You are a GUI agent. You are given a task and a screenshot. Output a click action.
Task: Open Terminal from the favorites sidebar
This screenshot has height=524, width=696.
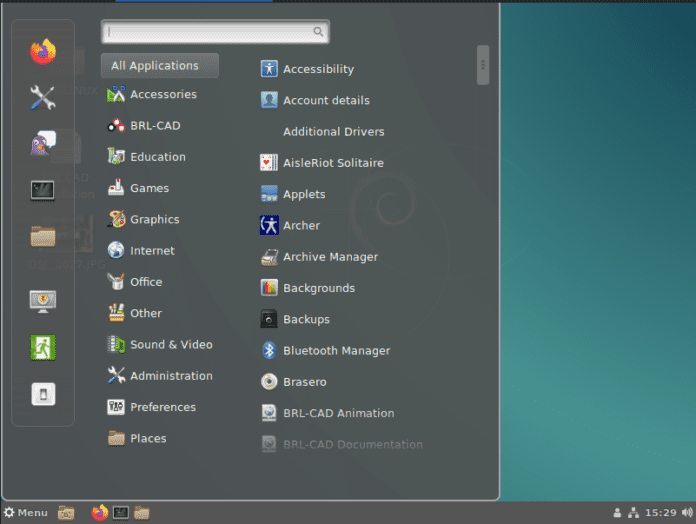(x=43, y=191)
